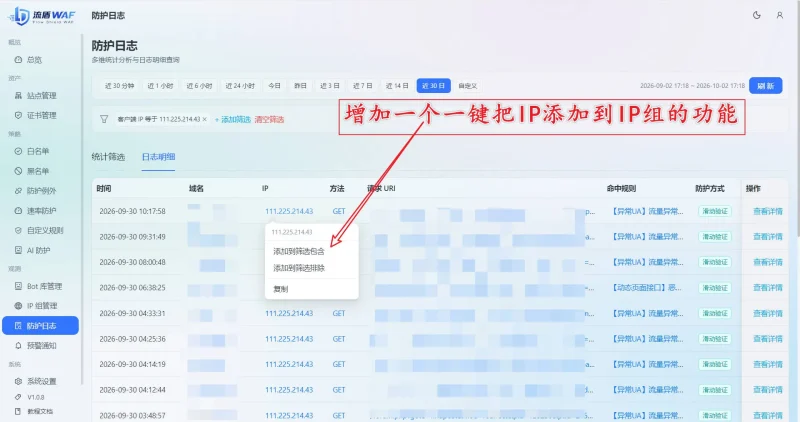Click 添加筛选 link
Screen dimensions: 800x422
(233, 119)
